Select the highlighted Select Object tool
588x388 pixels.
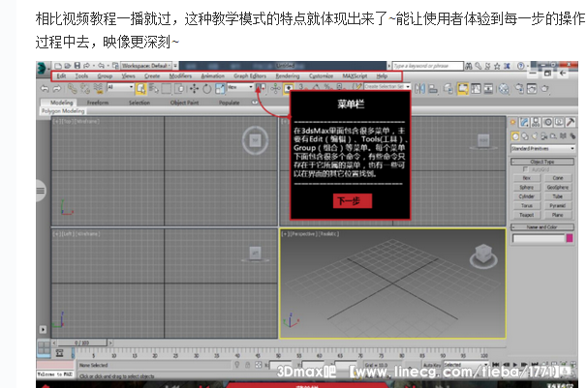[x=140, y=89]
